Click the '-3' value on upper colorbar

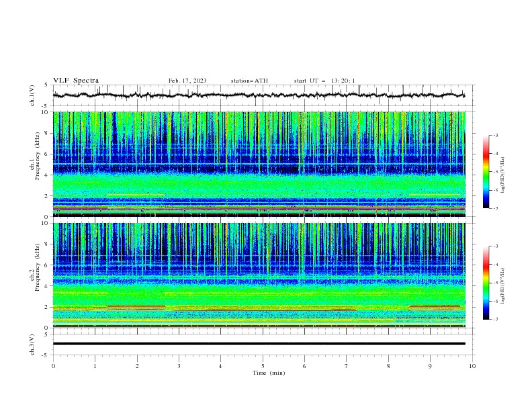495,135
